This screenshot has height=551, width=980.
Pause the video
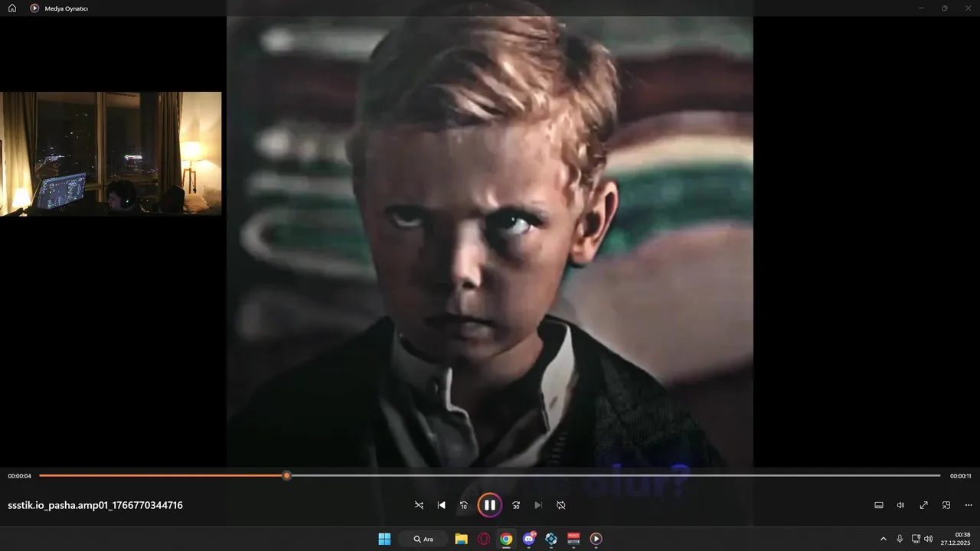(489, 505)
